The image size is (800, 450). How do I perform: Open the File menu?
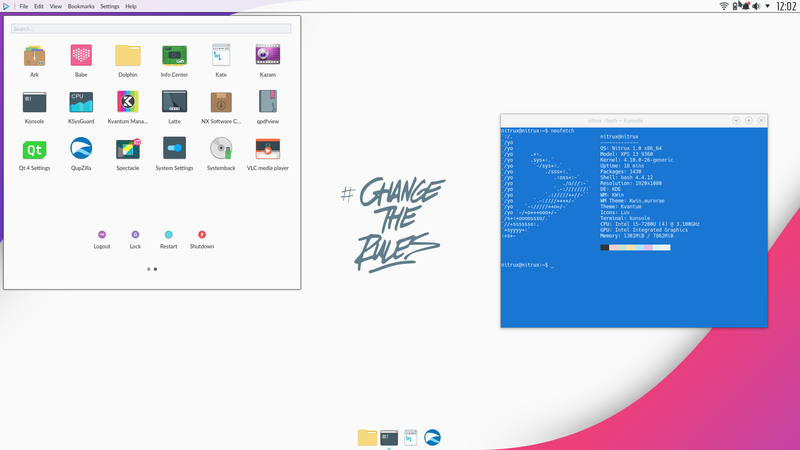23,6
